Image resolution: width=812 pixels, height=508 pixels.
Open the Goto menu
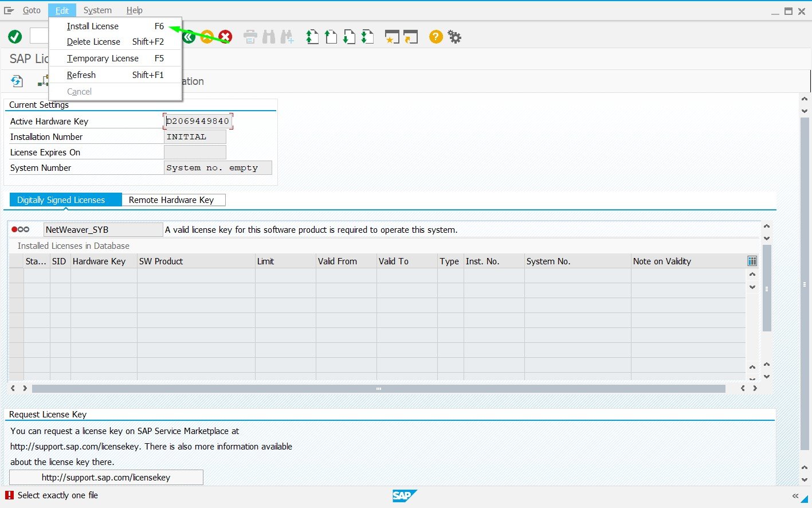pos(32,10)
